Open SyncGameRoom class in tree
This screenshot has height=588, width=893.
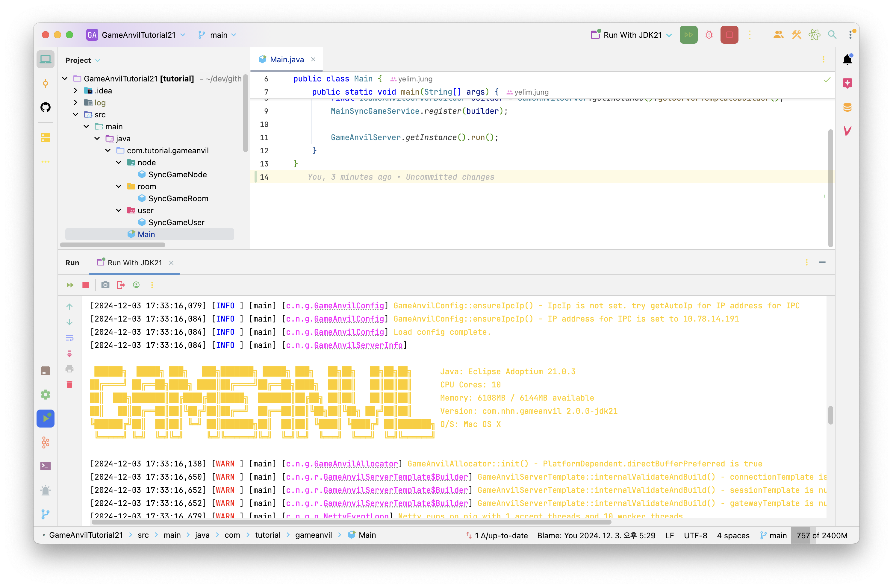(x=178, y=199)
